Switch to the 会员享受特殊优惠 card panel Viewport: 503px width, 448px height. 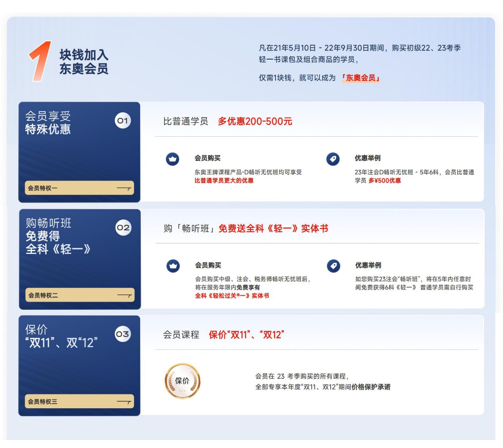tap(79, 151)
